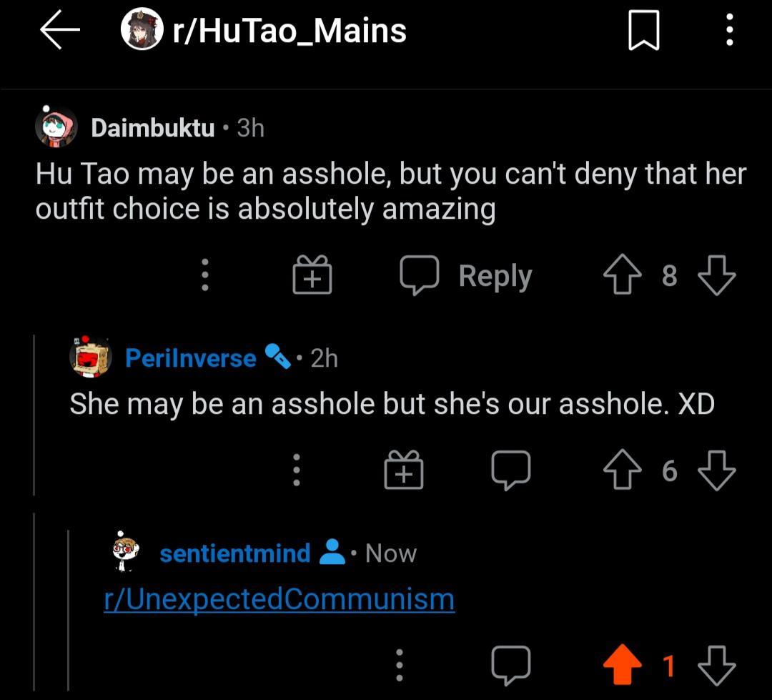Viewport: 772px width, 700px height.
Task: Give an award to Daimbuktu's comment
Action: coord(312,275)
